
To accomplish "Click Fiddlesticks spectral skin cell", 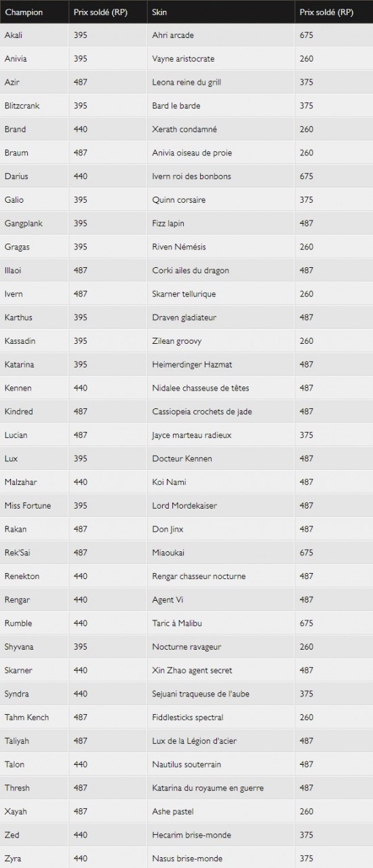I will click(x=221, y=717).
